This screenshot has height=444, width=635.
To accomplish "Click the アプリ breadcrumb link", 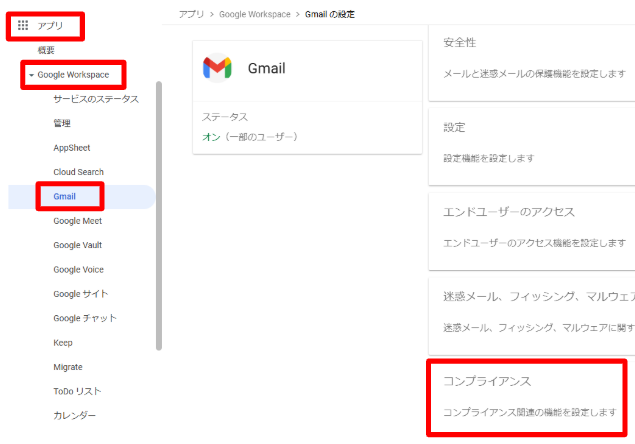I will pyautogui.click(x=192, y=14).
